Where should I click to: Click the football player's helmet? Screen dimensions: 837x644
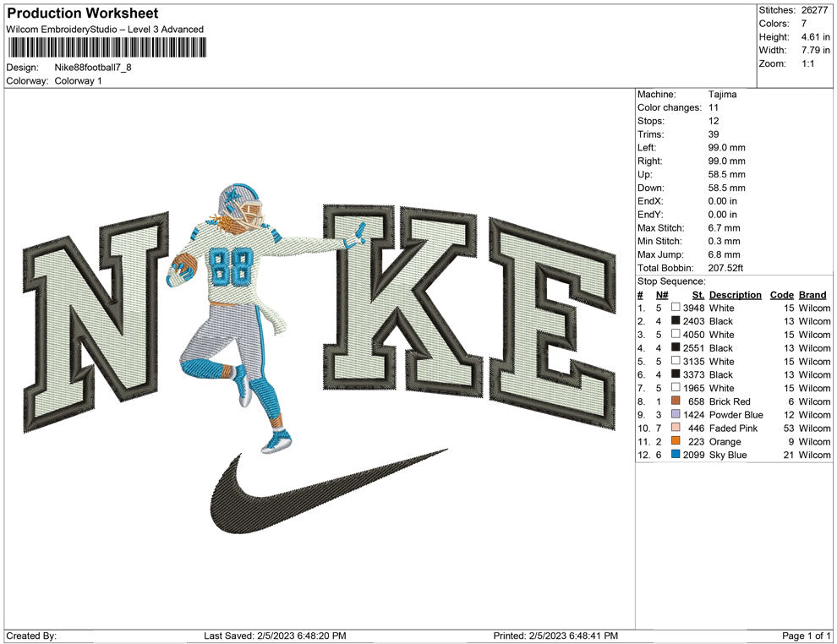(241, 205)
